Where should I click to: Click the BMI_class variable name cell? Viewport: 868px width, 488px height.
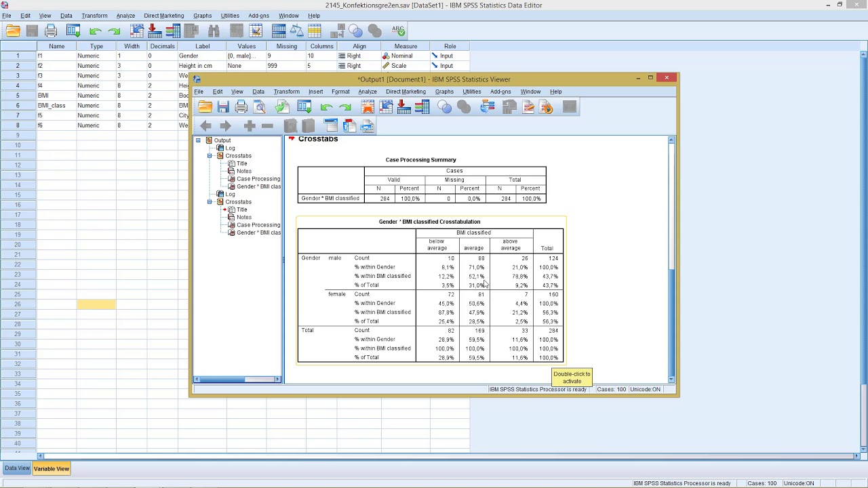[x=57, y=106]
